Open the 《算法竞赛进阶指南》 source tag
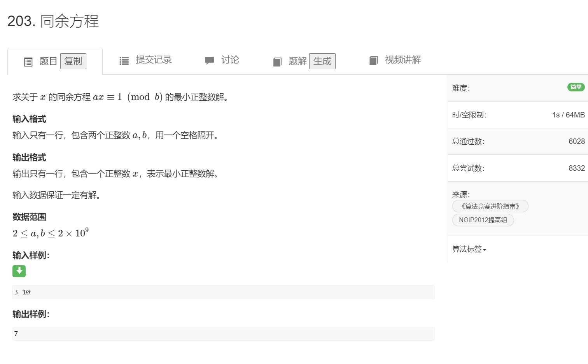The image size is (588, 364). [x=490, y=206]
